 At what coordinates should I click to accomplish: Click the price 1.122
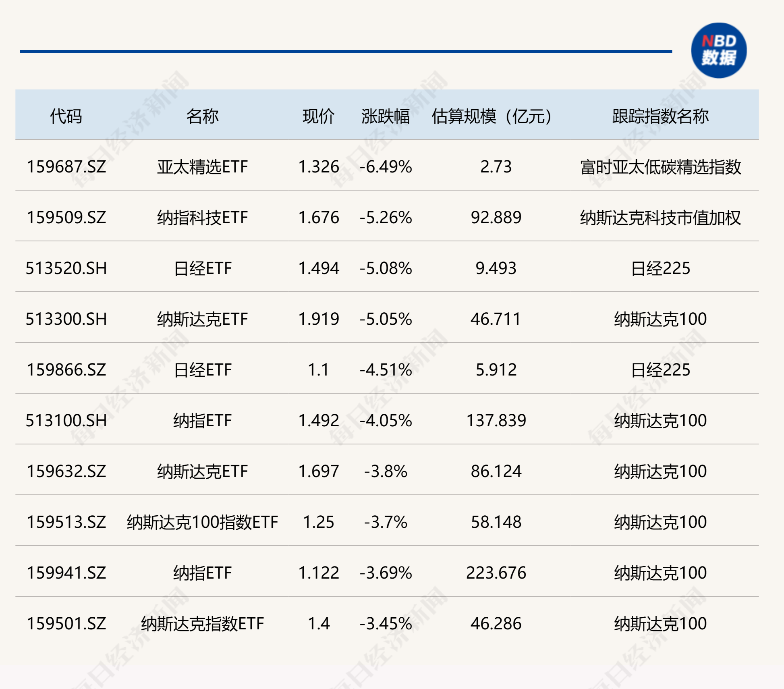319,573
